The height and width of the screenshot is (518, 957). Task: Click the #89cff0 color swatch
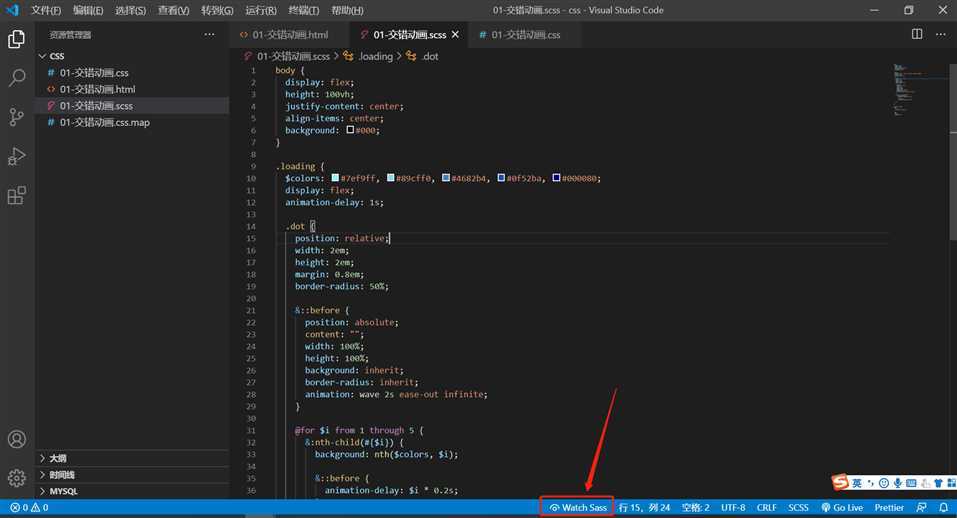point(391,178)
